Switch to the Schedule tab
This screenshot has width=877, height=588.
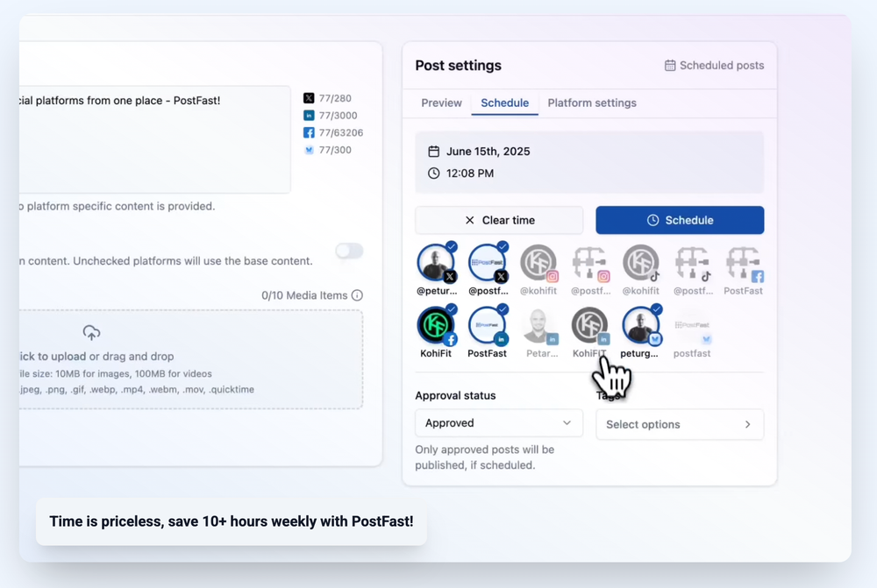point(504,103)
